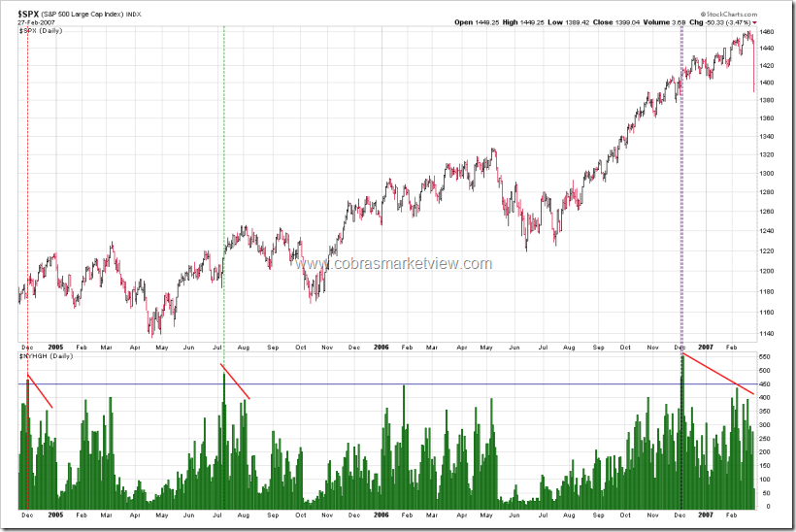Screen dimensions: 796x532
Task: Click the '$NYHGH (Daily)' panel legend
Action: 47,356
